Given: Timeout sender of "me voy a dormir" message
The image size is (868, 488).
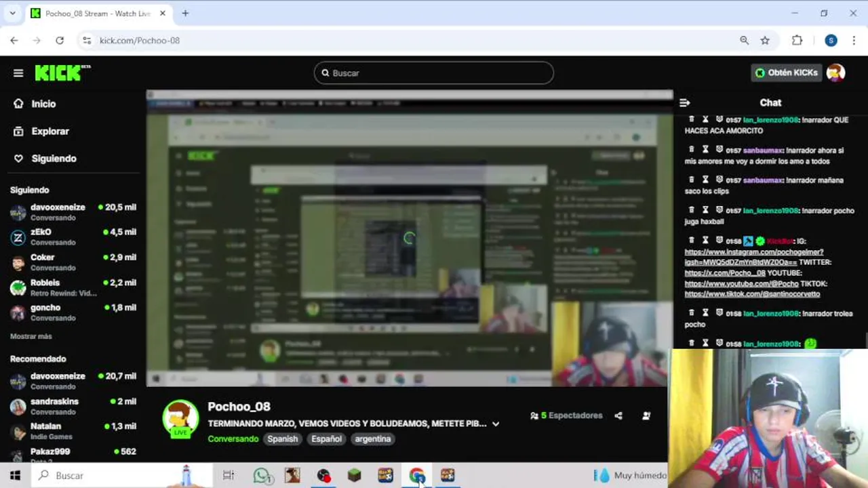Looking at the screenshot, I should click(705, 150).
